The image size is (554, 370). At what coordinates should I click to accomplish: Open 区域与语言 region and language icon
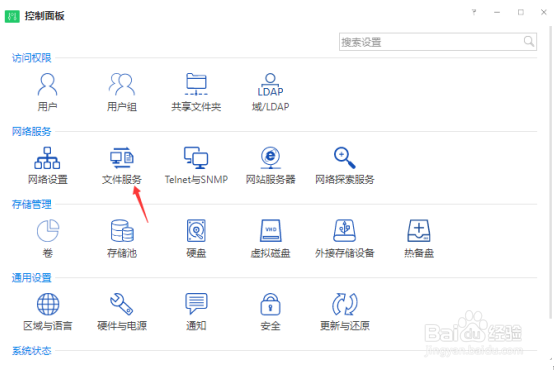click(48, 304)
